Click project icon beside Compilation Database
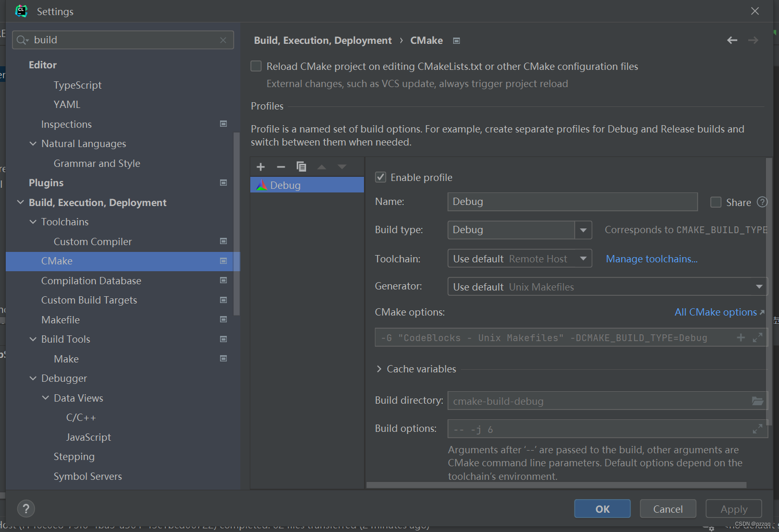779x532 pixels. (x=224, y=280)
